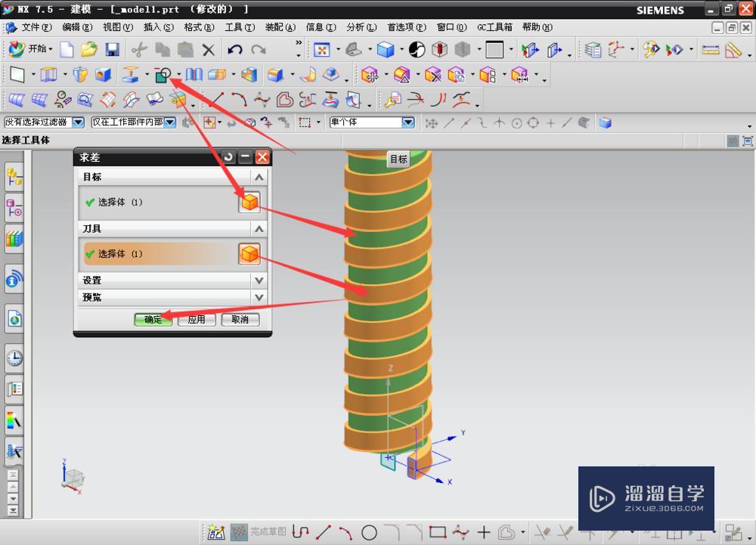Screen dimensions: 756x545
Task: Click 完成草图 finish sketch button
Action: pyautogui.click(x=259, y=532)
